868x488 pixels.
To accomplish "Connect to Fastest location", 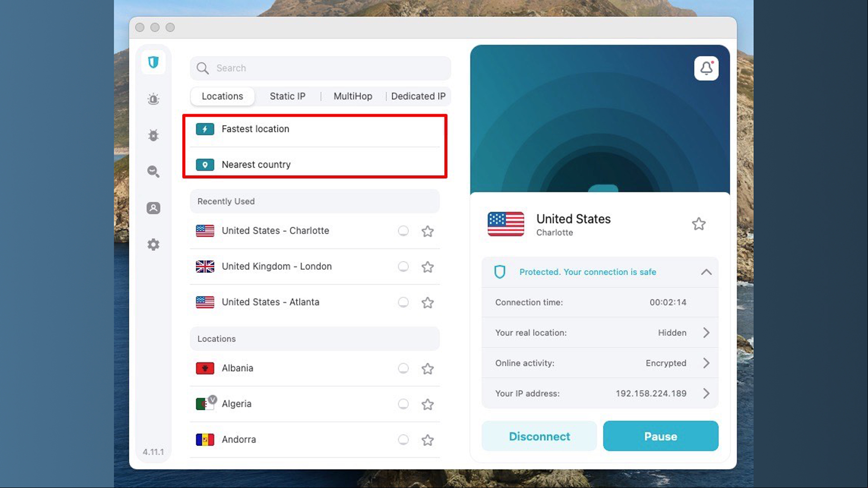I will click(315, 129).
